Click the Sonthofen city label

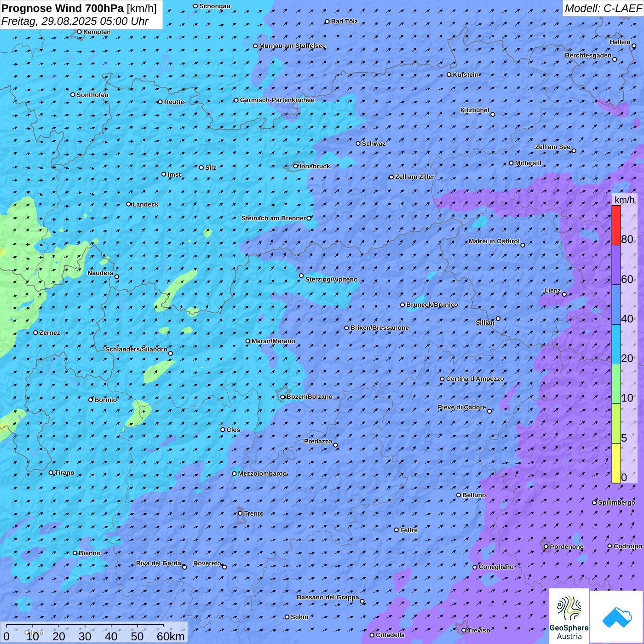click(x=92, y=95)
